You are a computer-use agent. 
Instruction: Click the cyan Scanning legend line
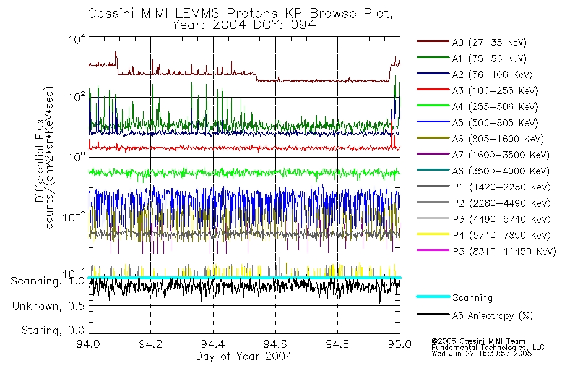pyautogui.click(x=433, y=296)
